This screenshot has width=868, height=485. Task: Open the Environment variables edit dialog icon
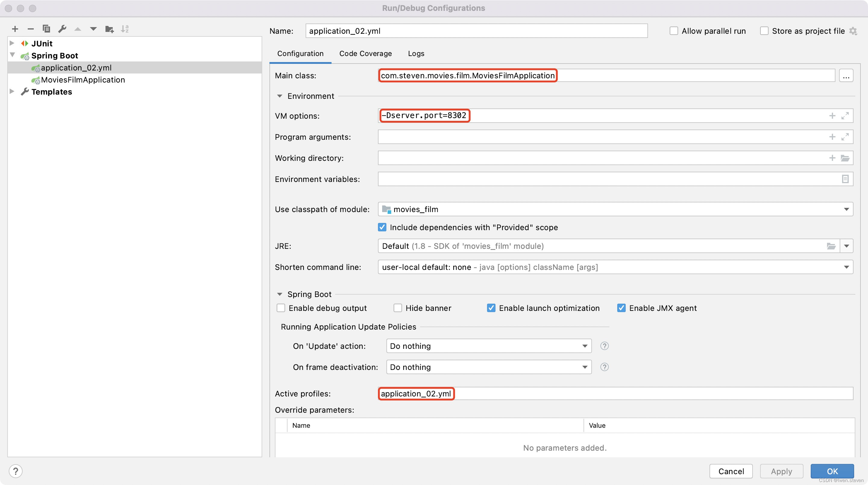[845, 179]
